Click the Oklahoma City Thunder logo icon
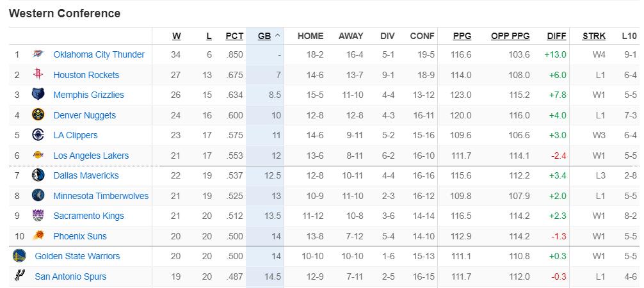This screenshot has width=644, height=288. [38, 55]
